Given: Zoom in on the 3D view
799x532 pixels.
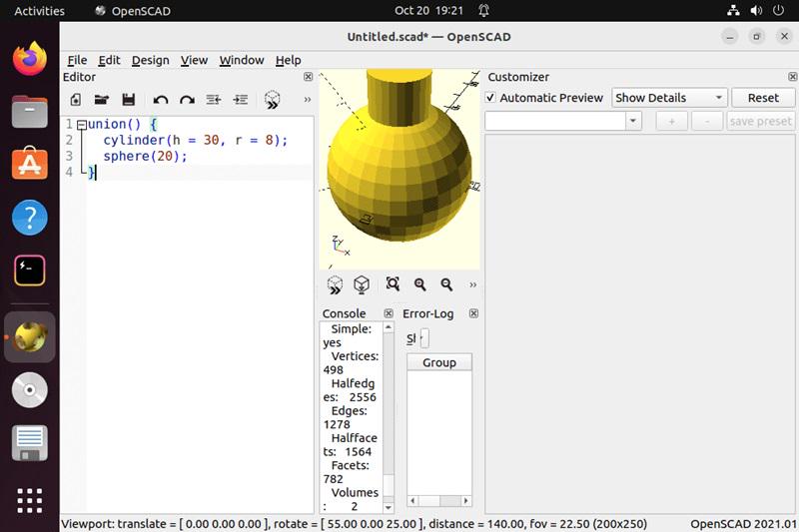Looking at the screenshot, I should 419,284.
